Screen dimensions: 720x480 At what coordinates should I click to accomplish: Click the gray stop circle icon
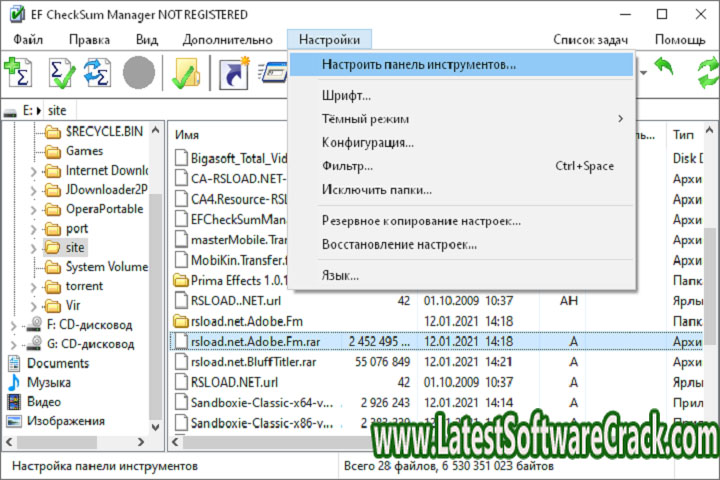[139, 72]
